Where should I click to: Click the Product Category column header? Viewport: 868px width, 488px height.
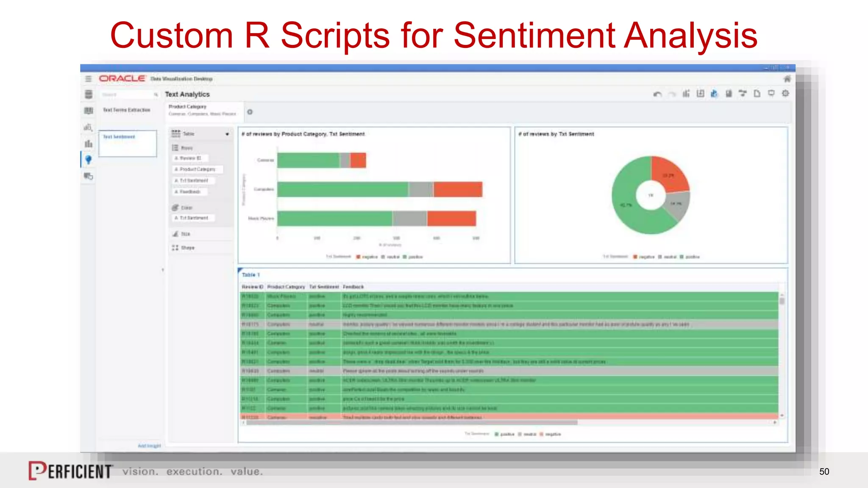pyautogui.click(x=286, y=287)
